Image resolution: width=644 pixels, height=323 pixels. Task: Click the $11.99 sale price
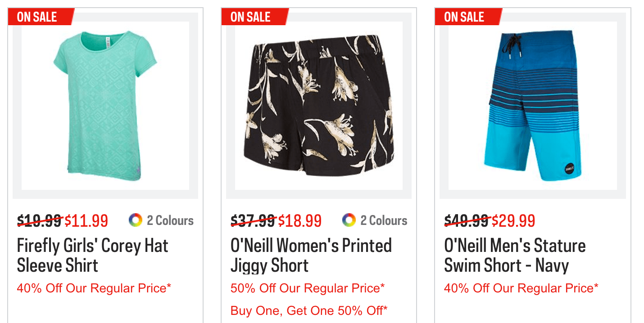coord(86,221)
